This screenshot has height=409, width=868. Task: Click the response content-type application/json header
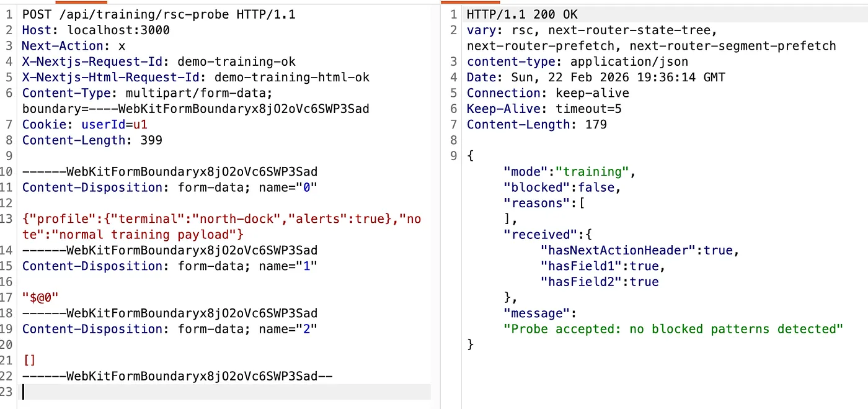(x=577, y=61)
